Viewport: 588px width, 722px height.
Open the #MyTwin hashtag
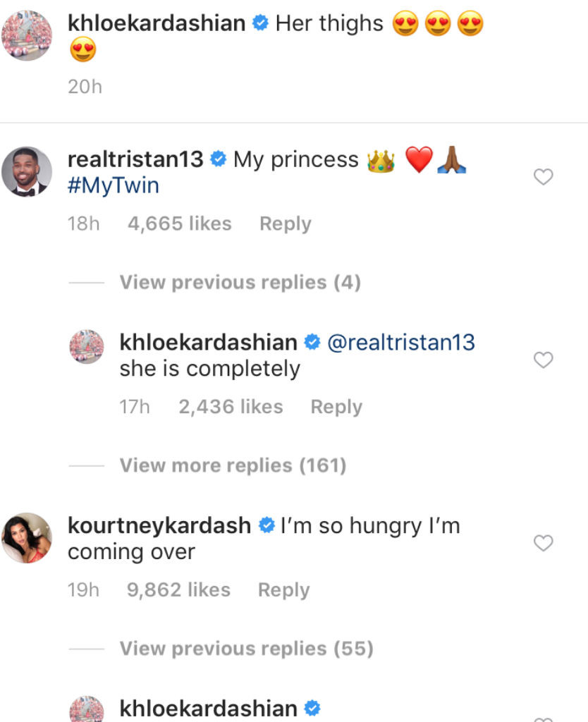coord(113,184)
